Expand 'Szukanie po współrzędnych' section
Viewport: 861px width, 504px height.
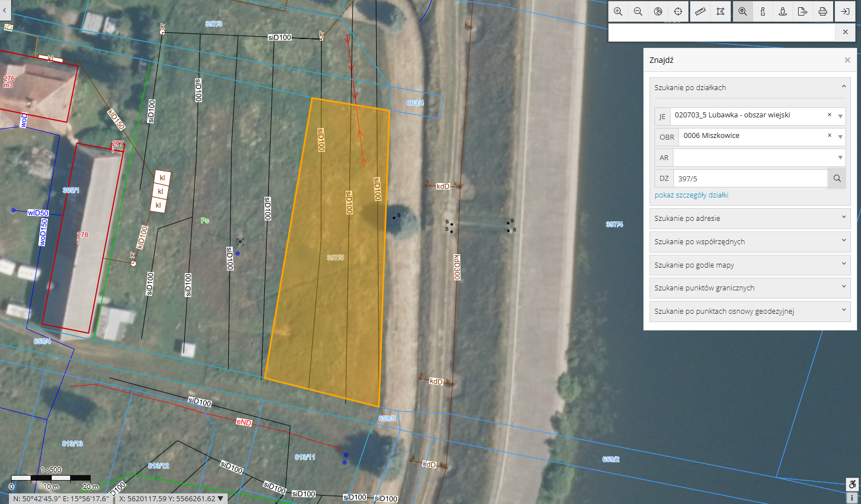coord(749,242)
